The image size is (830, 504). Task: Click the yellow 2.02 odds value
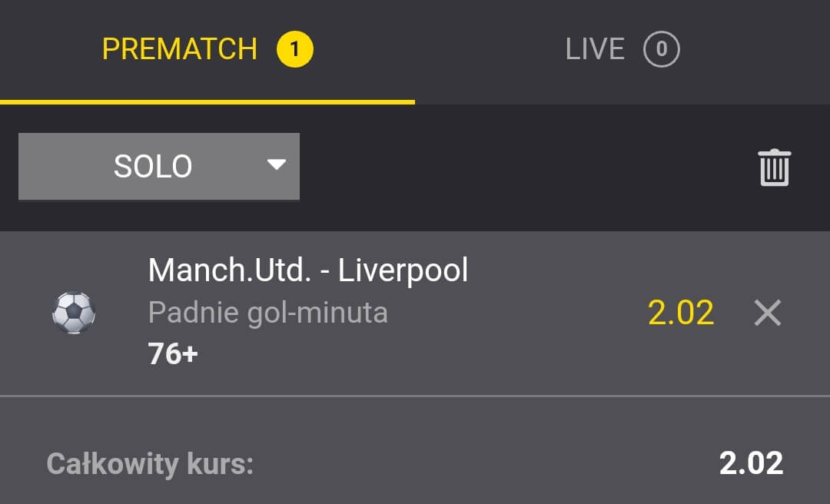(680, 313)
